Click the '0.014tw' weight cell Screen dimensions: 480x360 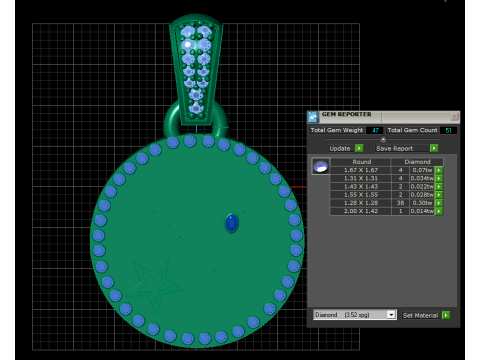point(422,211)
